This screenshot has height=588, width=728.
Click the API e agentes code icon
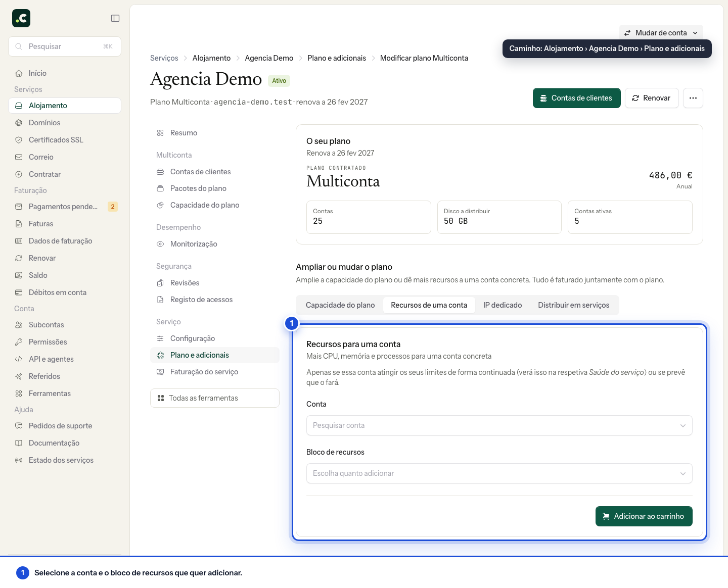point(19,359)
